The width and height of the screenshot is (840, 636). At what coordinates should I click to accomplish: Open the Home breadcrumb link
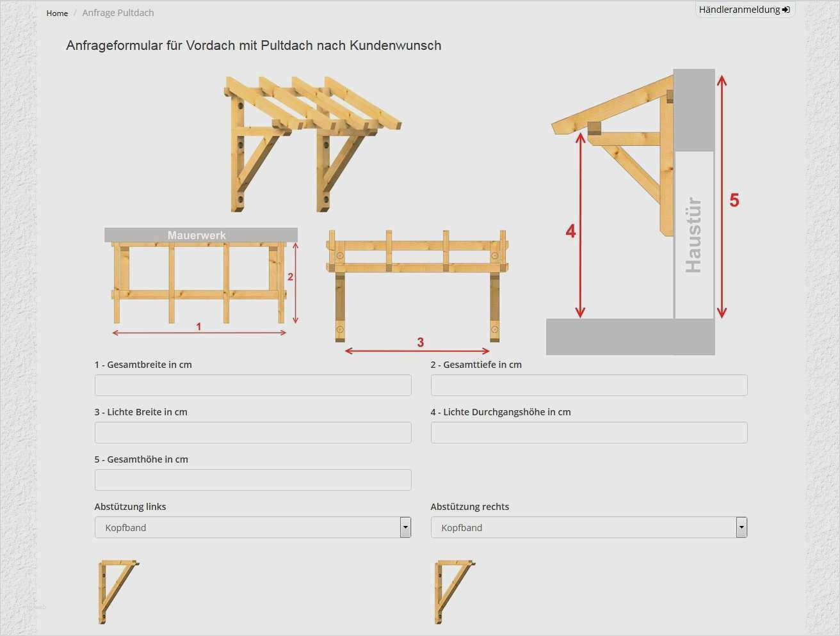tap(57, 13)
